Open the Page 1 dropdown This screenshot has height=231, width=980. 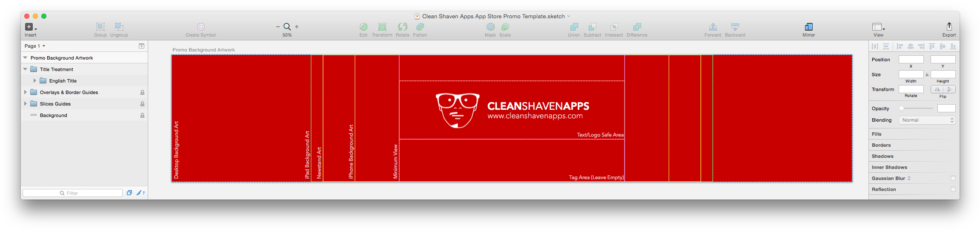35,46
